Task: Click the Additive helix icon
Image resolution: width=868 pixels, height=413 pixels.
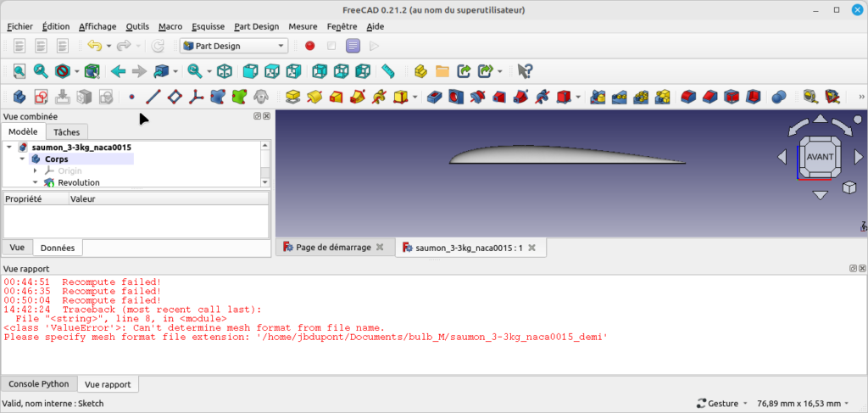Action: click(x=379, y=97)
